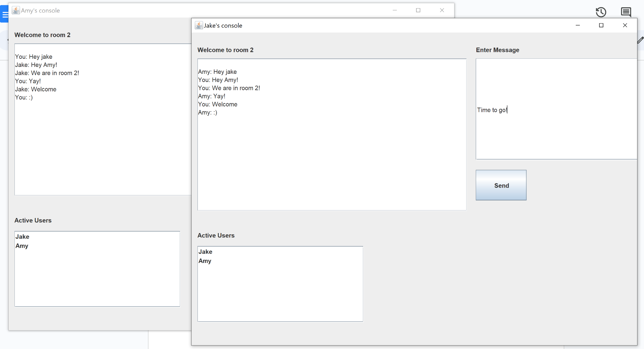Minimize Jake's console window
The width and height of the screenshot is (644, 349).
coord(578,25)
